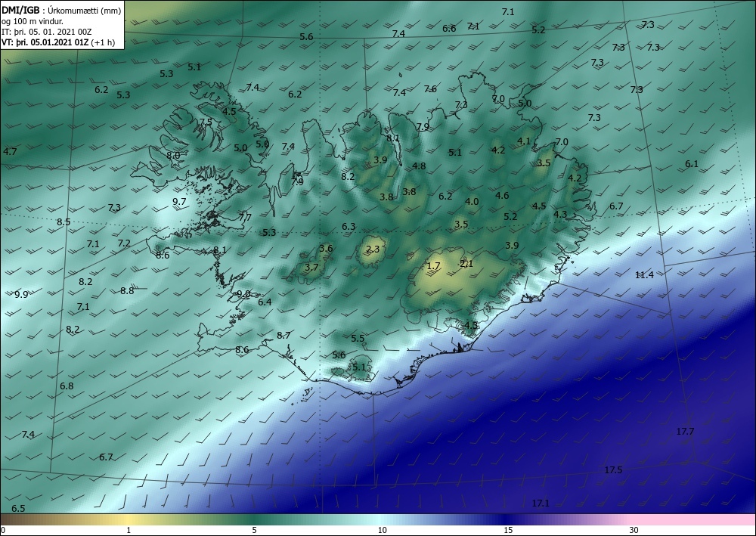This screenshot has height=536, width=756.
Task: Click the '4.7' value at the left edge
Action: pos(10,151)
